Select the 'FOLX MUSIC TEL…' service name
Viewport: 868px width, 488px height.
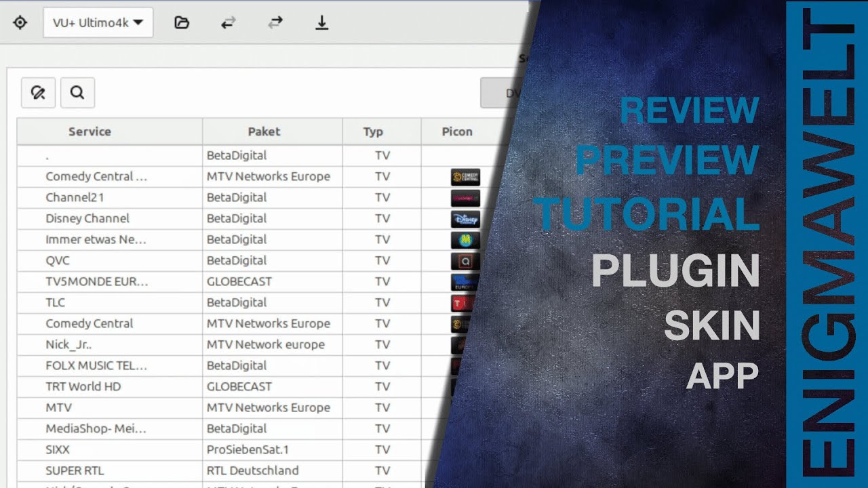click(x=96, y=365)
